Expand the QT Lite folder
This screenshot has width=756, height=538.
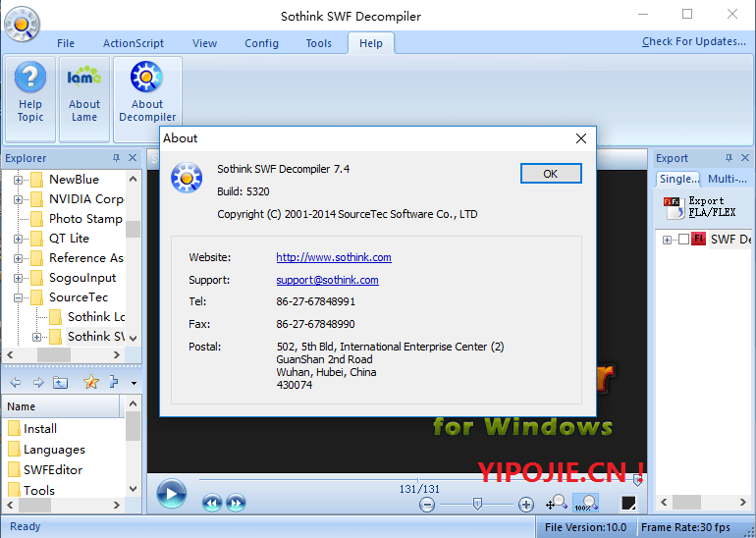click(x=18, y=240)
